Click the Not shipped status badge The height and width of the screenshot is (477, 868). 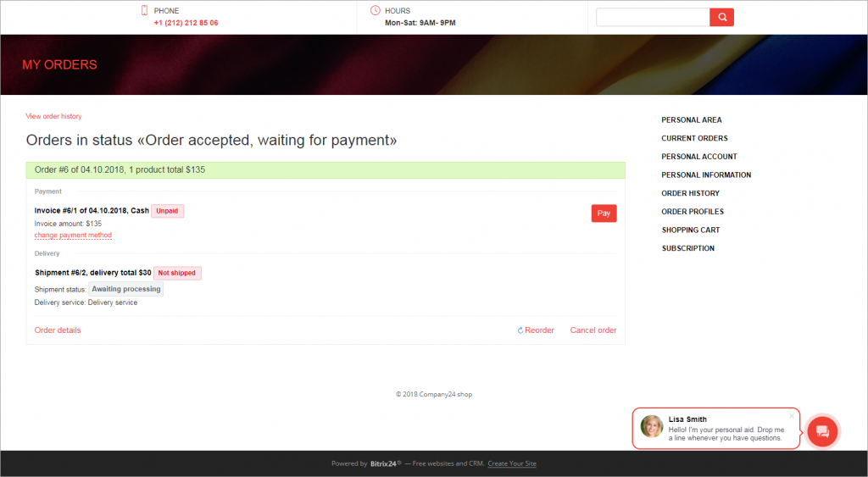tap(177, 273)
